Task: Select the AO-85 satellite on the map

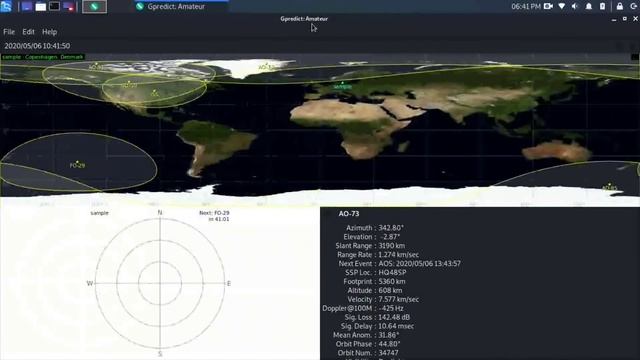Action: pos(609,187)
